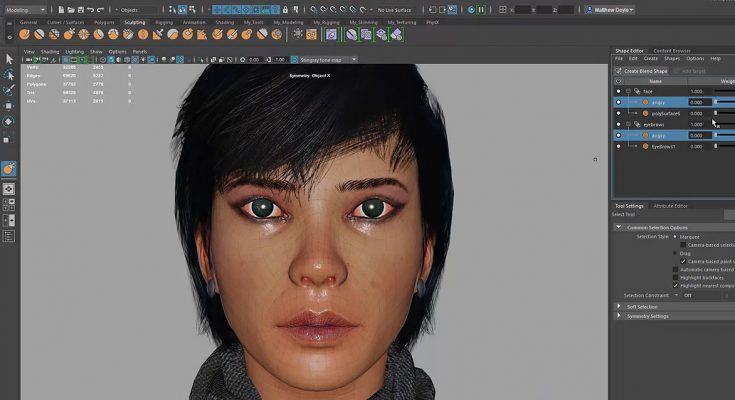Choose Marquee selection style

coord(675,237)
